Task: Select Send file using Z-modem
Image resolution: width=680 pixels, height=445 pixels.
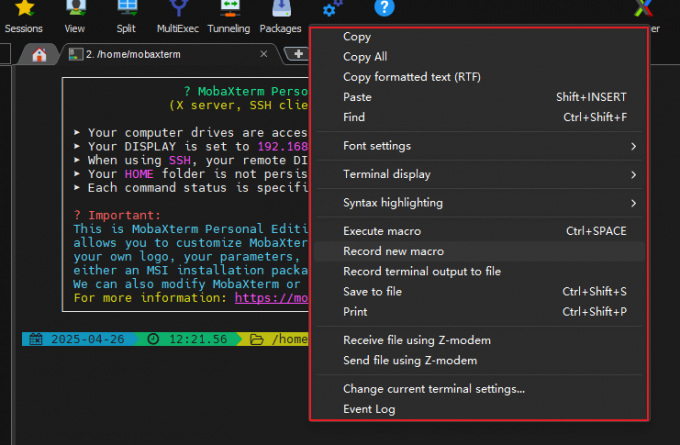Action: click(479, 360)
